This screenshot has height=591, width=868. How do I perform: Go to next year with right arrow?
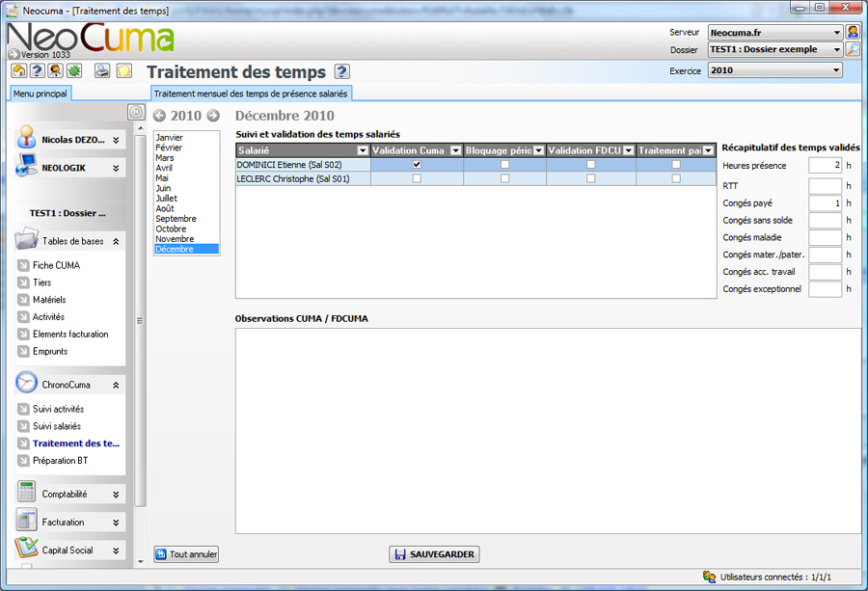(x=213, y=115)
